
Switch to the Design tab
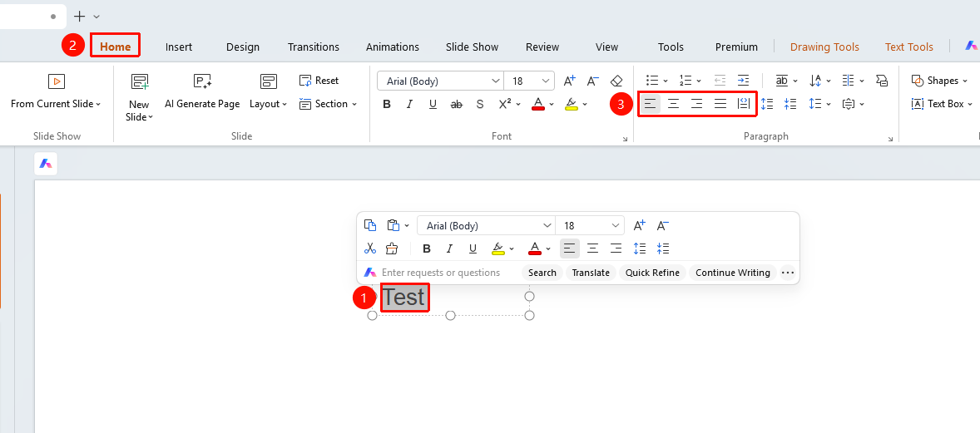(242, 47)
